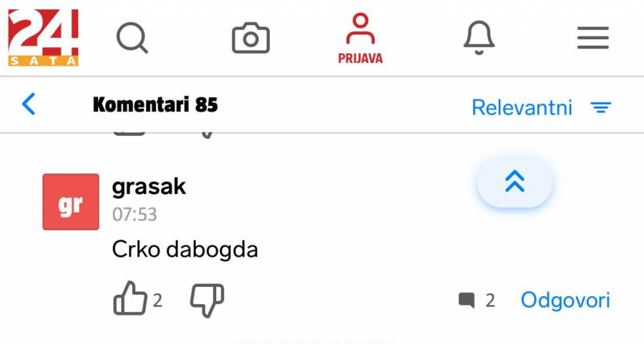Screen dimensions: 644x344
Task: Reply using the Odgovori link
Action: pyautogui.click(x=565, y=300)
